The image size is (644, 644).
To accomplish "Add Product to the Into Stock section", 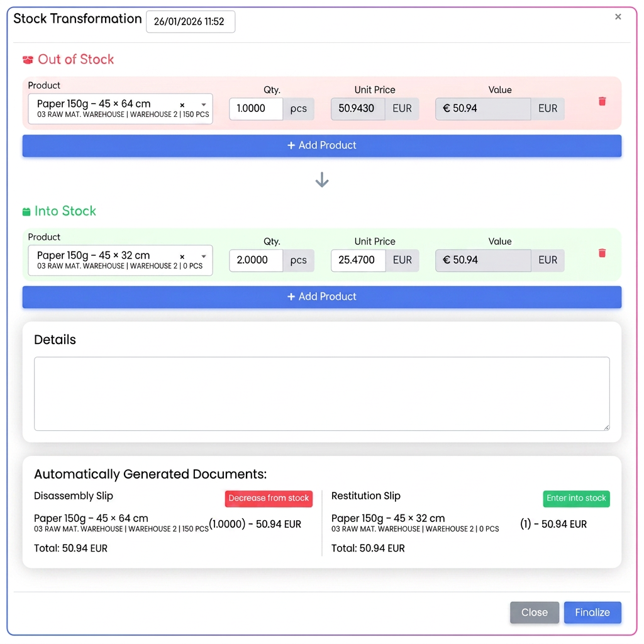I will click(322, 297).
